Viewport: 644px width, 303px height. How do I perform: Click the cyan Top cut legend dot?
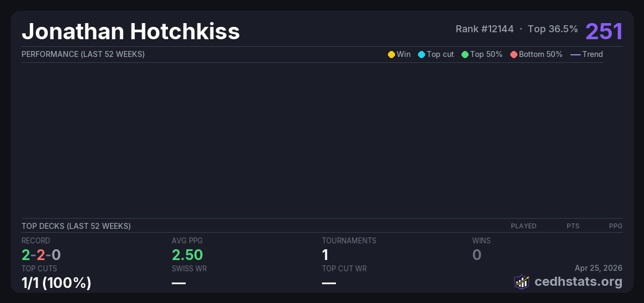coord(421,54)
